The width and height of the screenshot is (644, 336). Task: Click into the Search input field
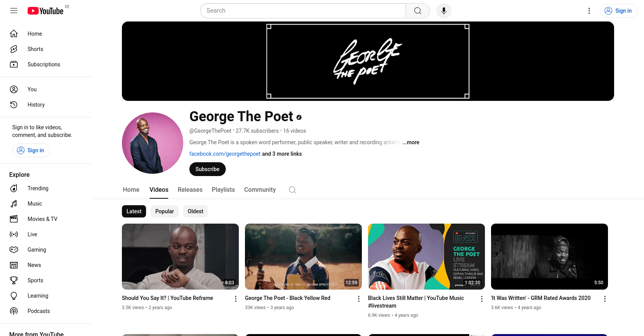pos(303,11)
